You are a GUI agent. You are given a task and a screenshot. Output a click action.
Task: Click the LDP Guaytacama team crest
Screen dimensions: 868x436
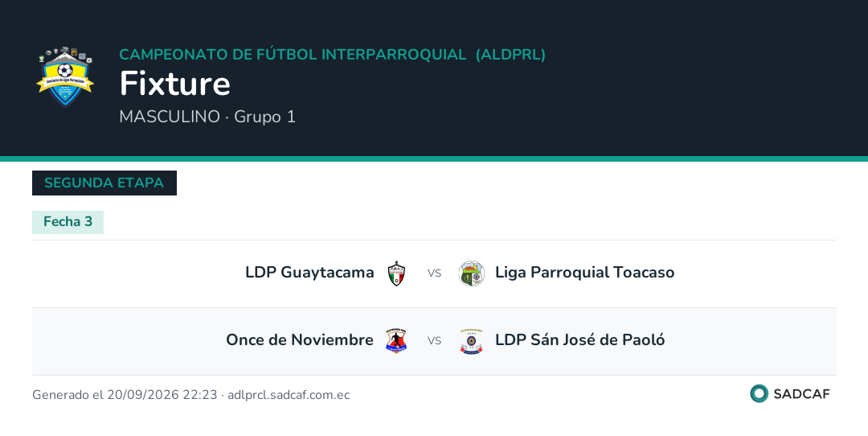tap(396, 274)
